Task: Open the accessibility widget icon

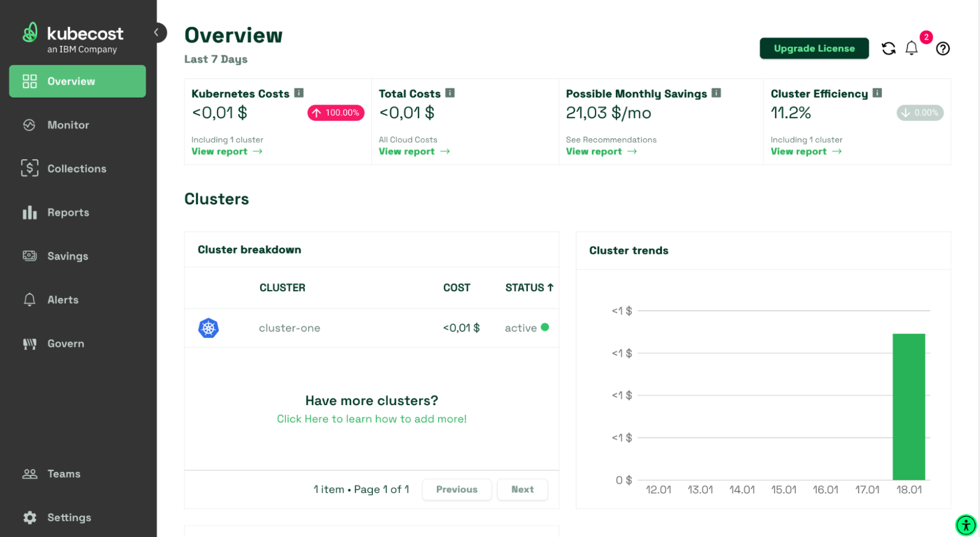Action: tap(966, 526)
